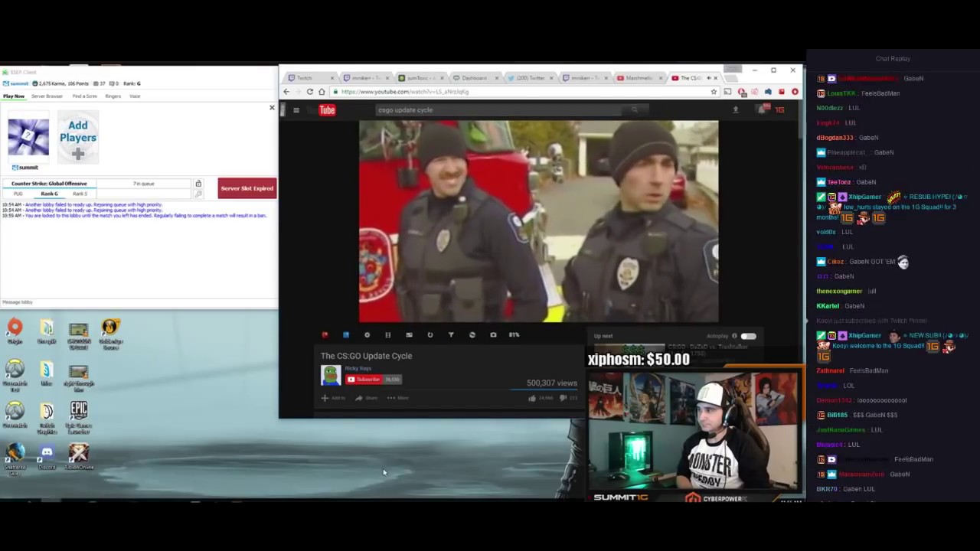The height and width of the screenshot is (551, 980).
Task: Click the browser home icon
Action: click(322, 92)
